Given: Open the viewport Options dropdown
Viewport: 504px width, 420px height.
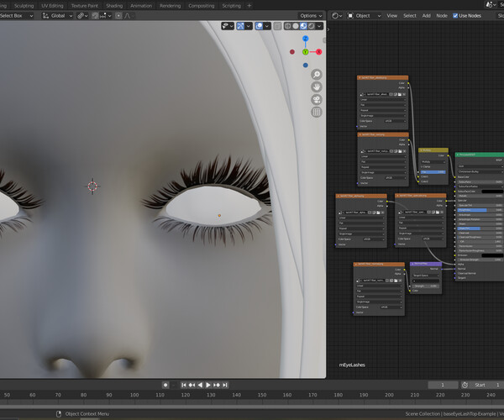Looking at the screenshot, I should pos(311,16).
